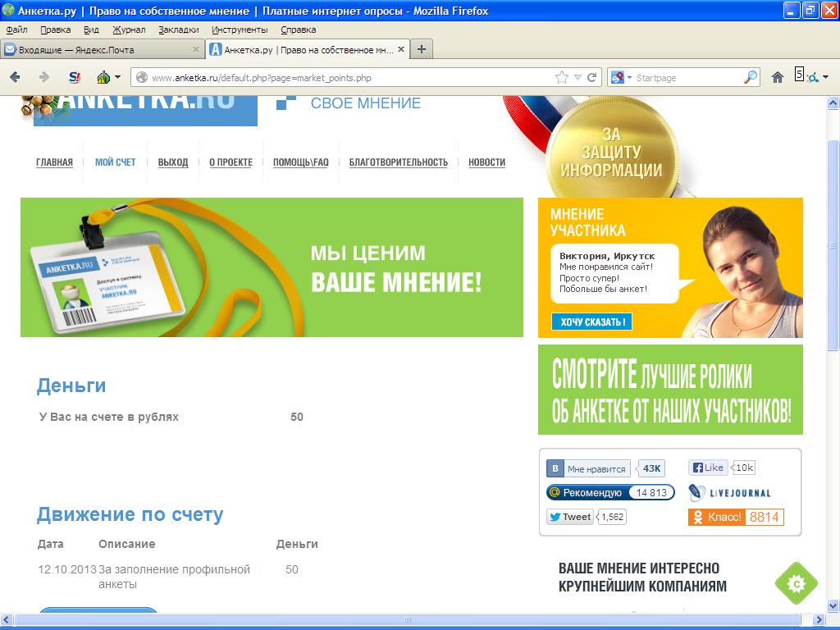Click the green house toolbar icon
Viewport: 840px width, 630px height.
tap(103, 77)
